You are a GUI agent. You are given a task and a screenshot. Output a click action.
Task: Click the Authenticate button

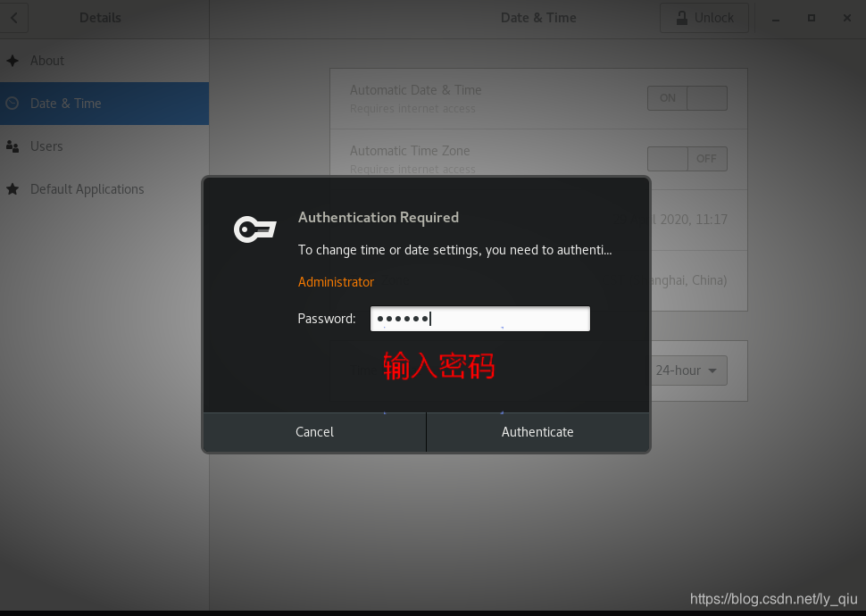[x=538, y=432]
